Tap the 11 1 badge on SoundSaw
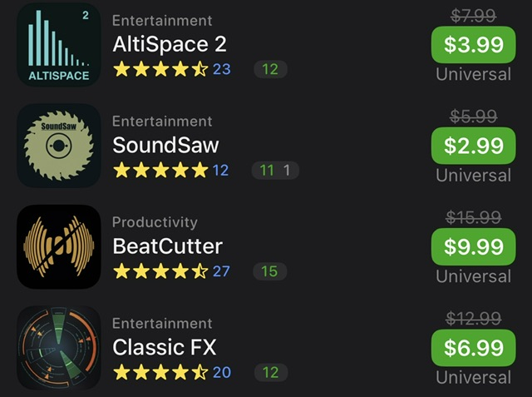 click(275, 170)
